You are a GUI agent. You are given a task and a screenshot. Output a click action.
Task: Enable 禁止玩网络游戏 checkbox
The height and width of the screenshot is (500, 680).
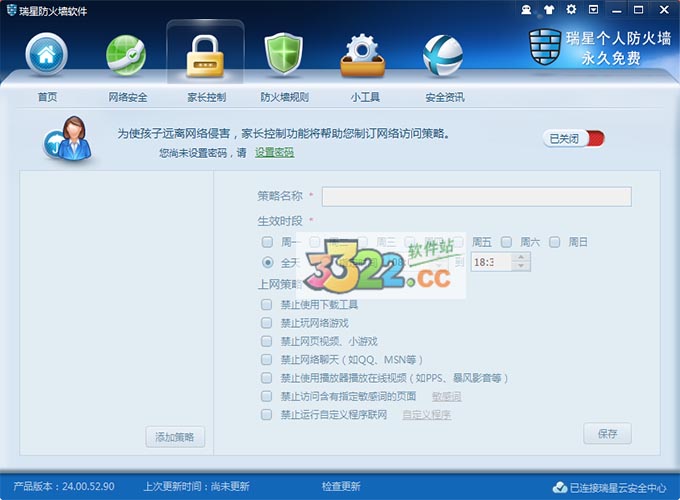click(266, 323)
